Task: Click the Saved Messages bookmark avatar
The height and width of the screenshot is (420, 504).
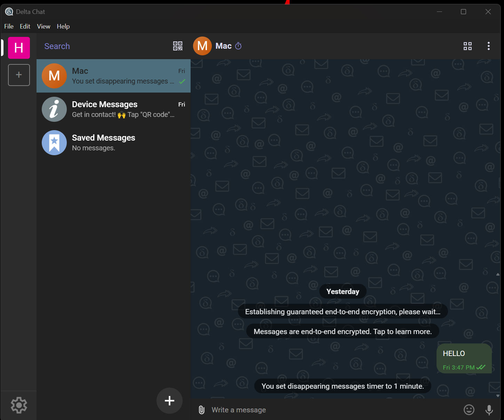Action: [54, 143]
